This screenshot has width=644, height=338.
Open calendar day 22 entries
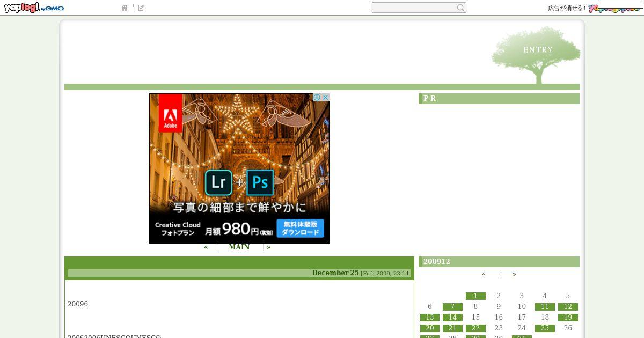pyautogui.click(x=475, y=328)
